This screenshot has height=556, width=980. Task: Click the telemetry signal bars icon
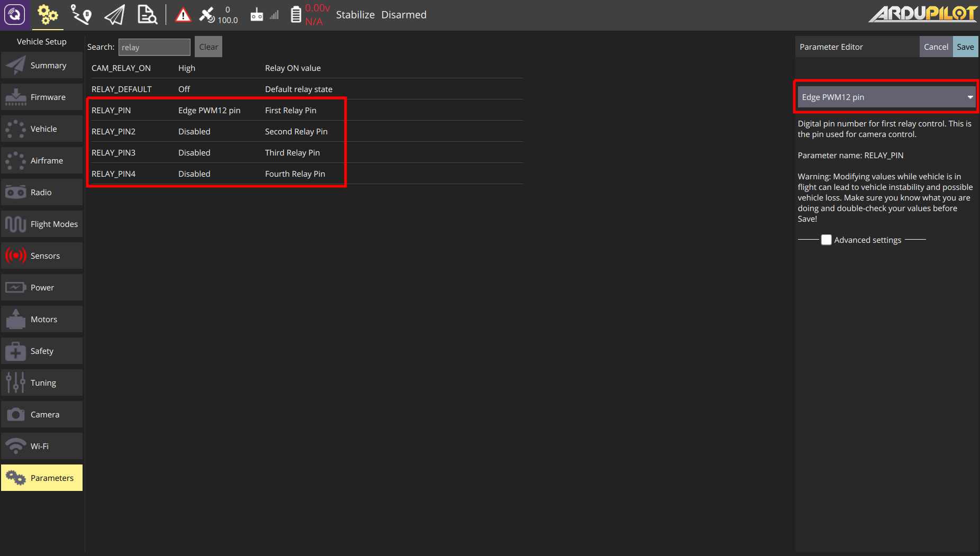coord(274,15)
